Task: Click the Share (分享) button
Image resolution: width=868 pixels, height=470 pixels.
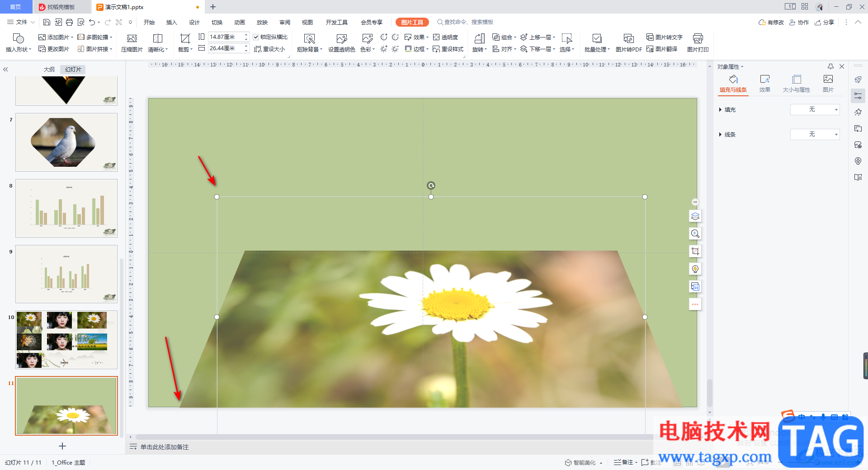Action: pyautogui.click(x=825, y=22)
